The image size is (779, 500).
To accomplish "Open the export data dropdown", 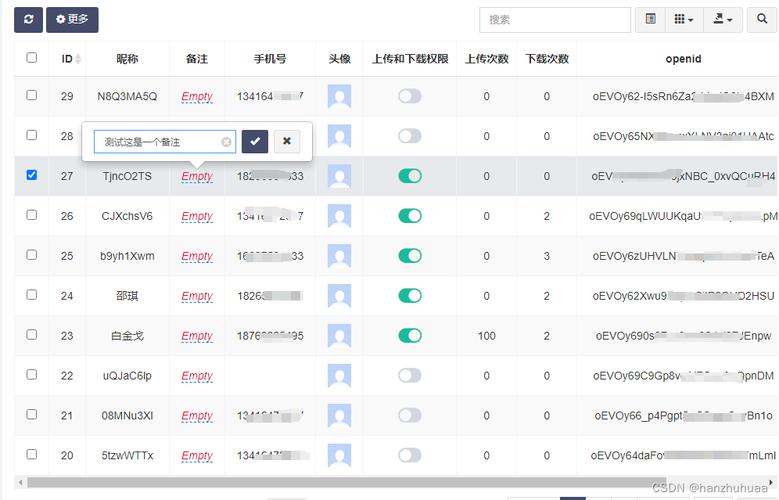I will coord(723,20).
